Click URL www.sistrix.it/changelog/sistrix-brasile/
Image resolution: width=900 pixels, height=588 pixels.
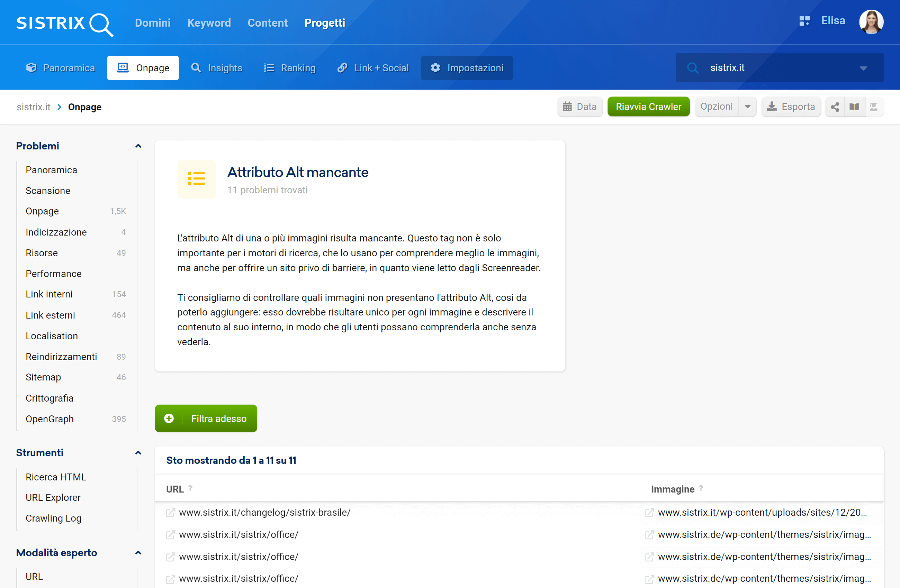[265, 513]
